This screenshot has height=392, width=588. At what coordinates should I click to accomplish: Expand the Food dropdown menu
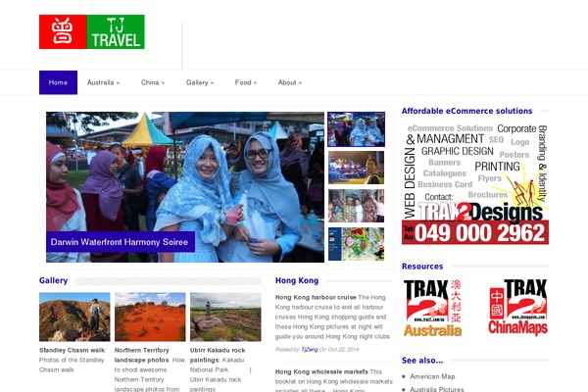(x=246, y=82)
